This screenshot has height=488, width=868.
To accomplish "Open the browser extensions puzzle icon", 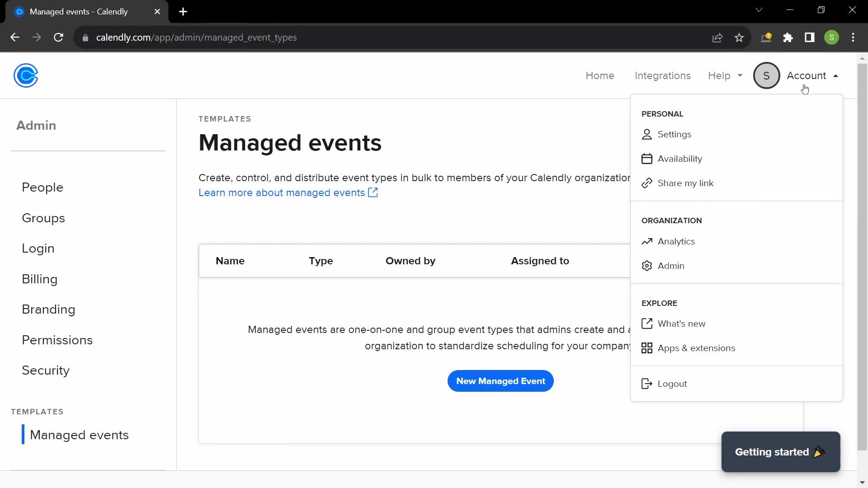I will point(788,38).
